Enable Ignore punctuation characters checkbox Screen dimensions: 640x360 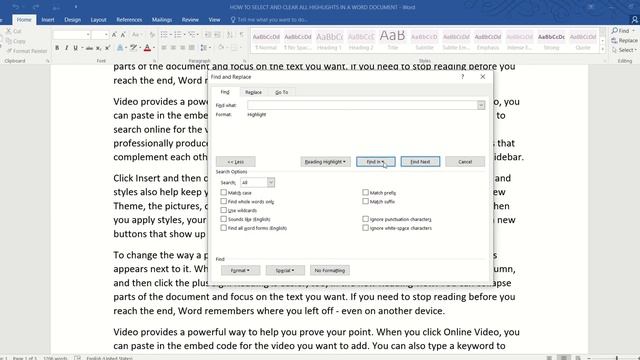tap(365, 219)
